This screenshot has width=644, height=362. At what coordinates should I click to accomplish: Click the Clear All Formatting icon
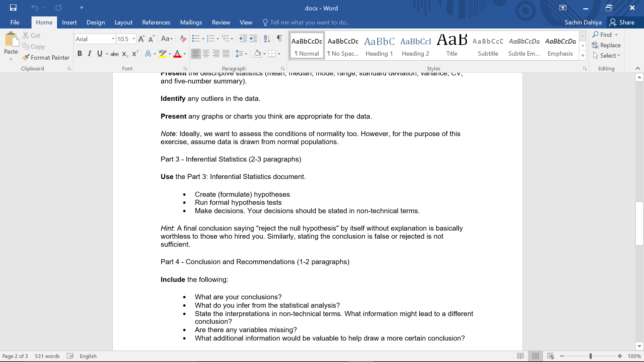coord(183,39)
